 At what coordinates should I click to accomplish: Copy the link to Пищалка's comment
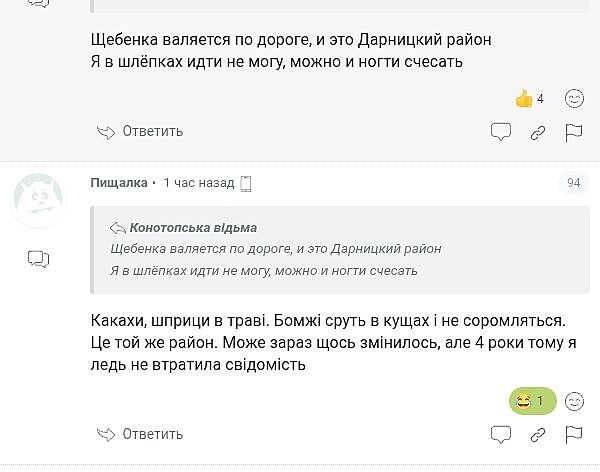tap(538, 435)
